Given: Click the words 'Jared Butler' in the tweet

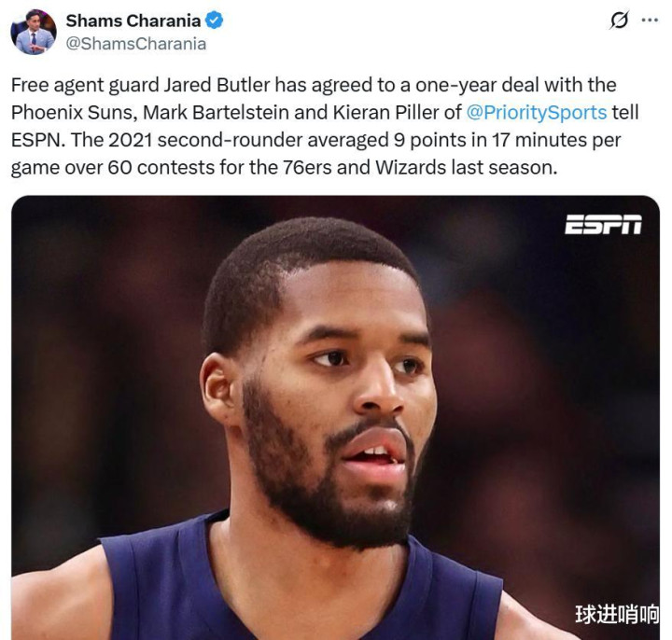Looking at the screenshot, I should click(x=217, y=85).
